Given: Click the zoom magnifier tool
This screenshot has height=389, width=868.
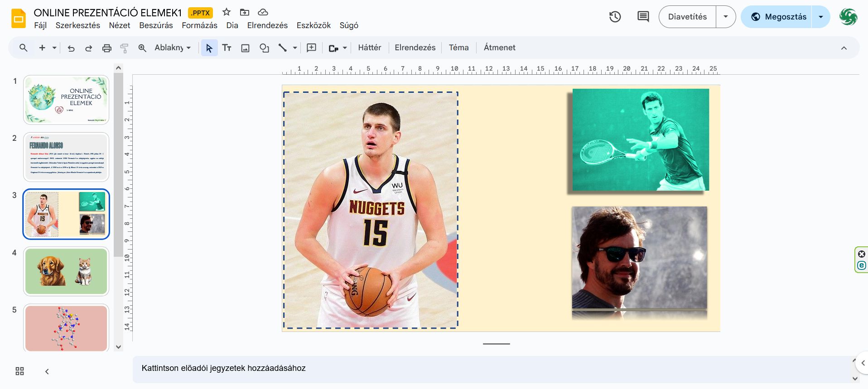Looking at the screenshot, I should [142, 48].
